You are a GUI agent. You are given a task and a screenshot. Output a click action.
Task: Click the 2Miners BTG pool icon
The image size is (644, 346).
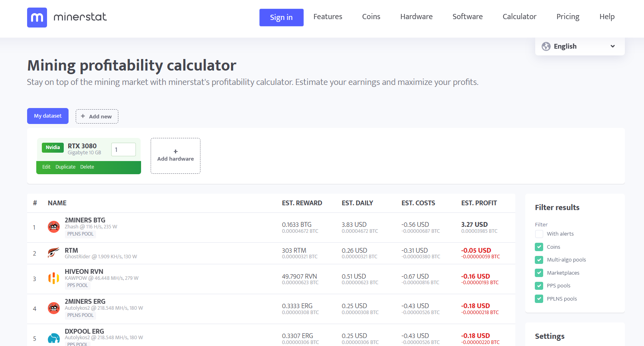tap(54, 227)
